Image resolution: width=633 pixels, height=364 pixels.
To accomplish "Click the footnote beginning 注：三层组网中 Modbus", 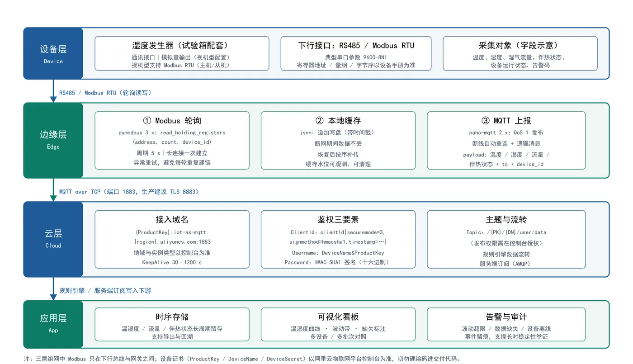I will (x=242, y=359).
